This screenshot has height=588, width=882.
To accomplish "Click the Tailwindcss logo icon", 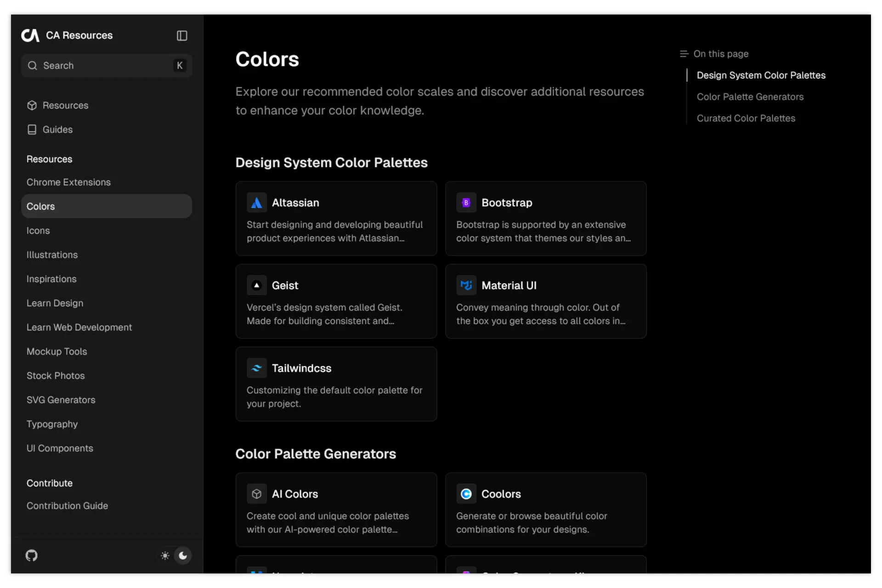I will pyautogui.click(x=256, y=368).
